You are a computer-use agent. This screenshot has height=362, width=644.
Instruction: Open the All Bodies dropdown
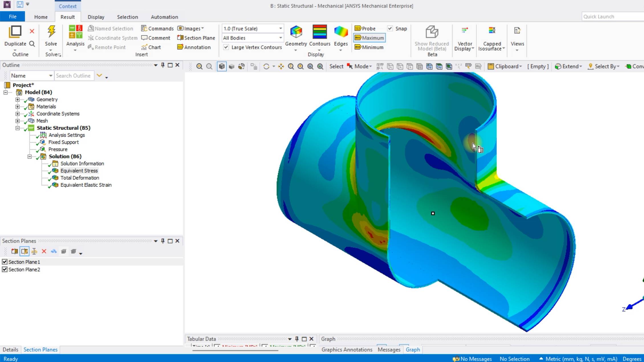[x=253, y=38]
